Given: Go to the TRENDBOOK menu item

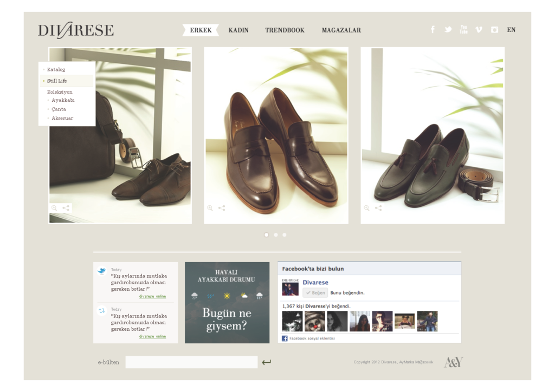Looking at the screenshot, I should pyautogui.click(x=285, y=30).
